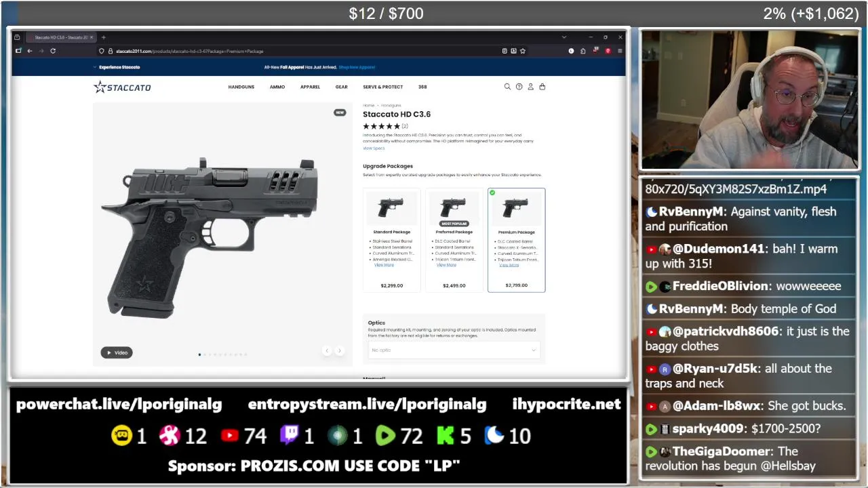Click the YouTube viewer count icon
The height and width of the screenshot is (488, 868).
(x=230, y=436)
